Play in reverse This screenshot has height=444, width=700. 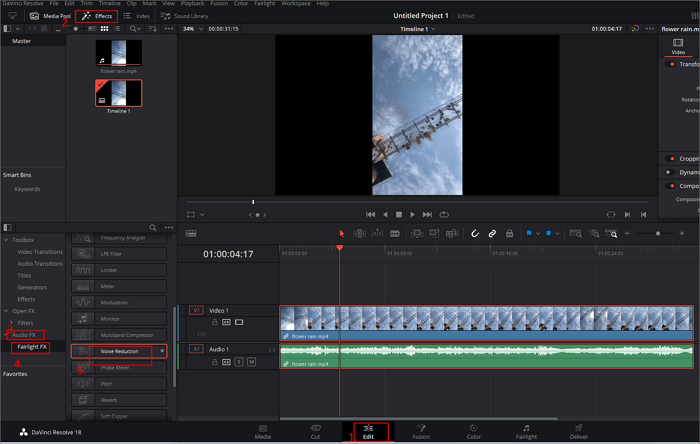(385, 215)
